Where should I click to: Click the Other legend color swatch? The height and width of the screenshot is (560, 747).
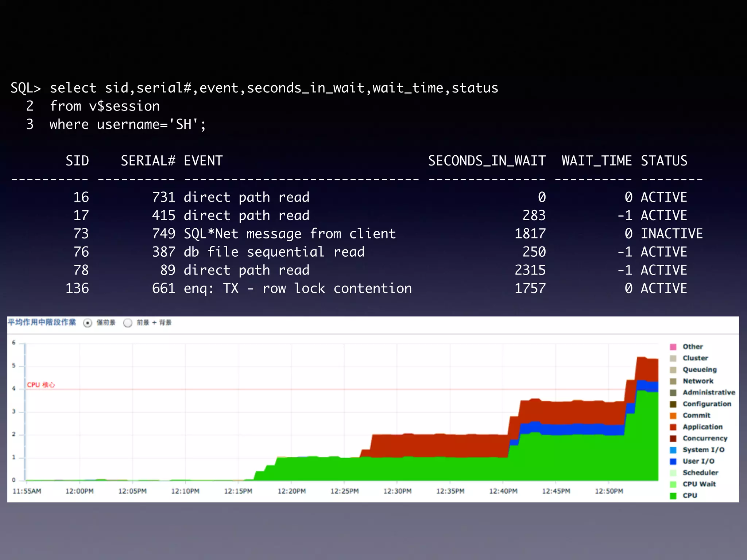[x=673, y=347]
